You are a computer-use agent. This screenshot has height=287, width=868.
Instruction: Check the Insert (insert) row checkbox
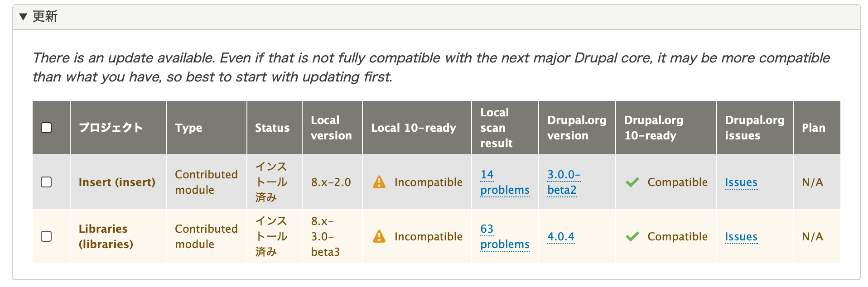[x=46, y=182]
